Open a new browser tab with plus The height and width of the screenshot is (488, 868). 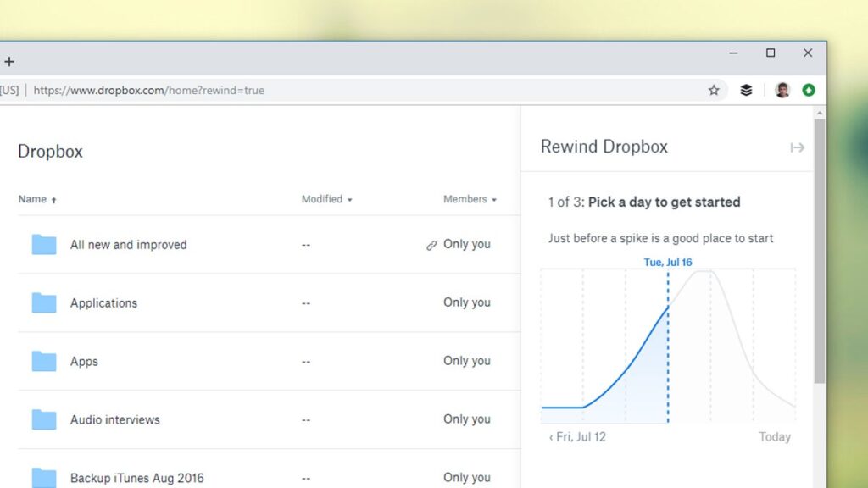(8, 61)
